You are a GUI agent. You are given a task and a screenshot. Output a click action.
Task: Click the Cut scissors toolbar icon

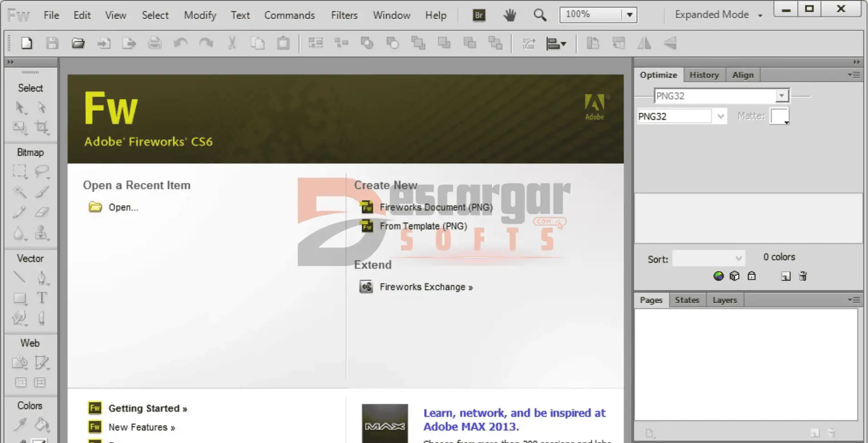(232, 43)
